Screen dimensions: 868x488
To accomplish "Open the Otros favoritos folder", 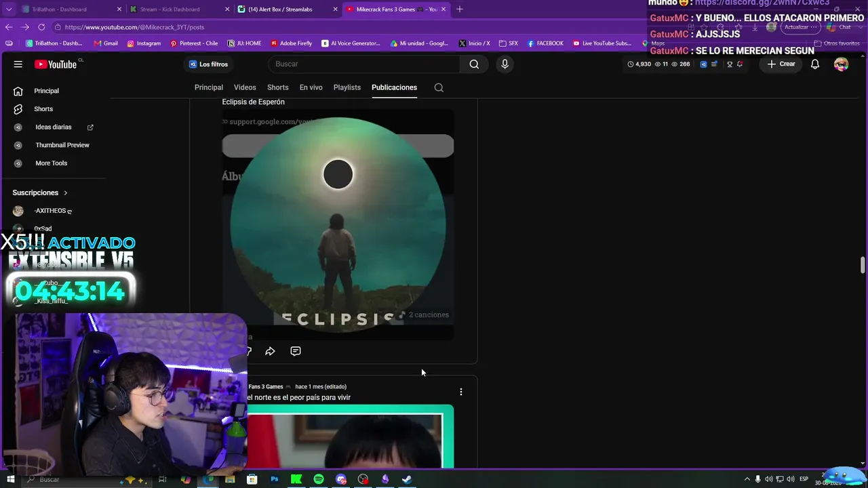I will (x=837, y=43).
